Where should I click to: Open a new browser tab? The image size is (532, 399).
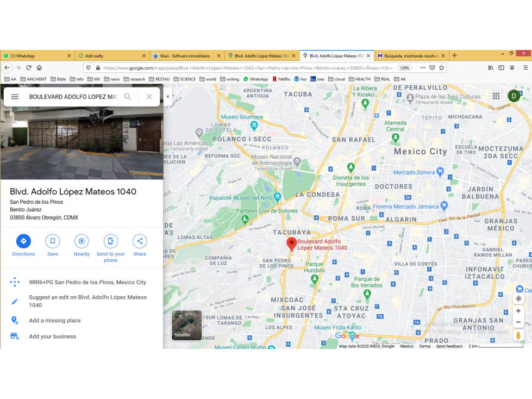pos(455,55)
